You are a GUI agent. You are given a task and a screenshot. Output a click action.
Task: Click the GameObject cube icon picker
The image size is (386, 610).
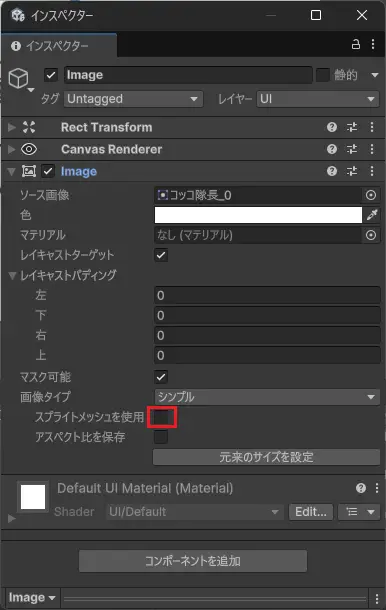(20, 79)
